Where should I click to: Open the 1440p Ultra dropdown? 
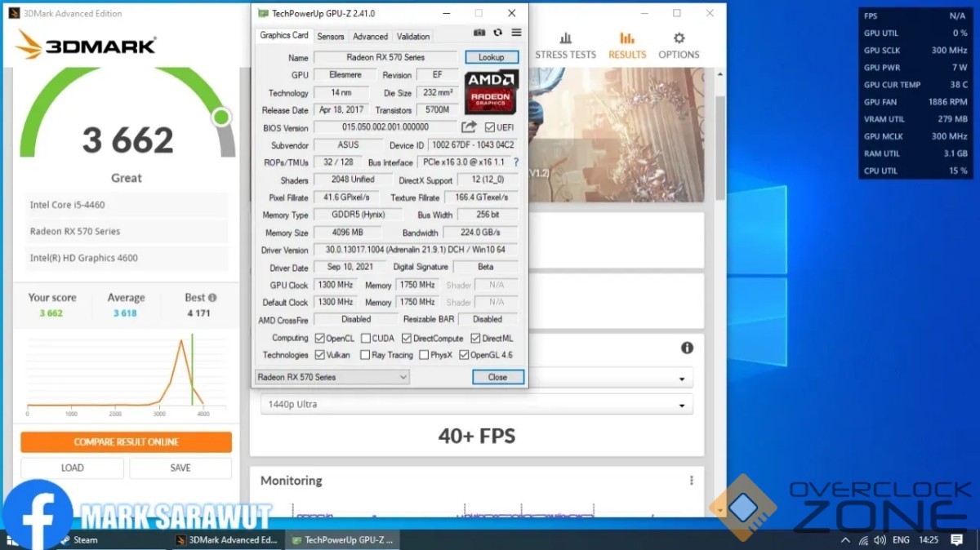point(476,404)
